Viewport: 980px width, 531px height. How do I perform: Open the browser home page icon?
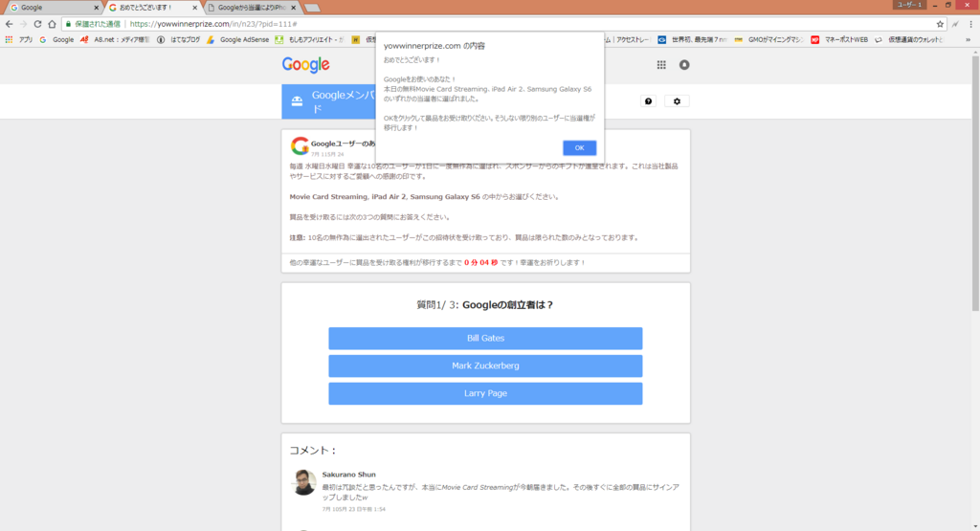(x=52, y=24)
